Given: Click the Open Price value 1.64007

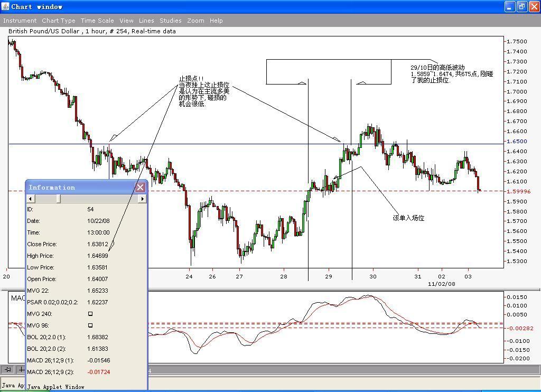Looking at the screenshot, I should pos(98,279).
